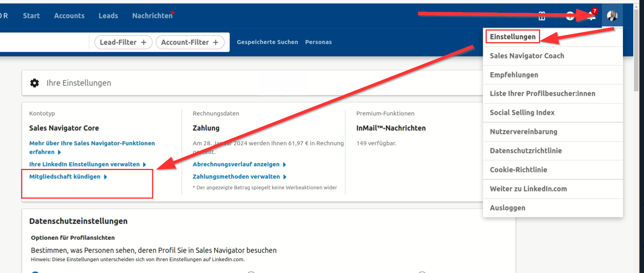This screenshot has width=644, height=273.
Task: Choose Empfehlungen from the dropdown menu
Action: (553, 75)
